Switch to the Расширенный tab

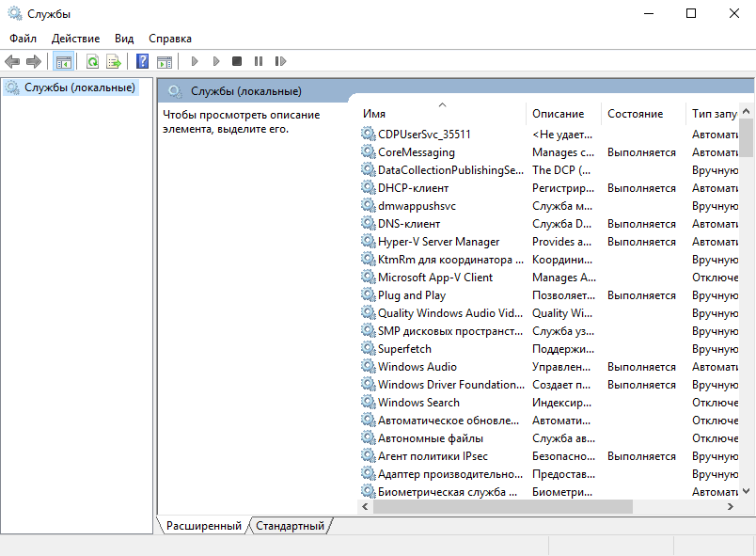[x=203, y=526]
